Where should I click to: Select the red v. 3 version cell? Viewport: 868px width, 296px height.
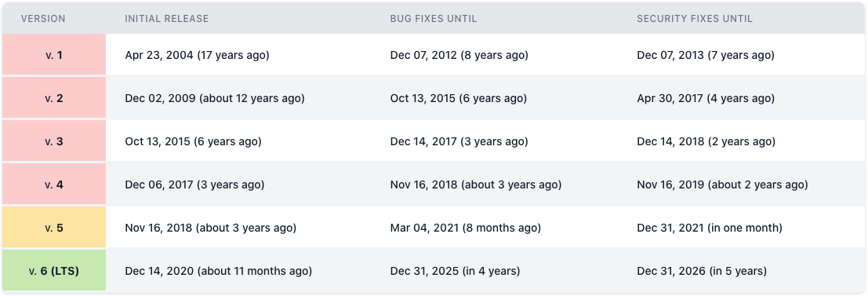pos(53,141)
